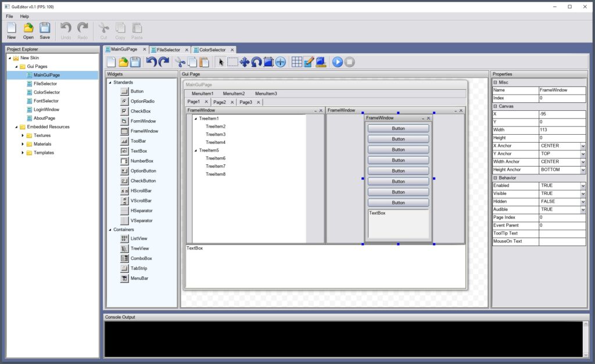This screenshot has height=364, width=595.
Task: Toggle the grid icon in editor toolbar
Action: (x=297, y=62)
